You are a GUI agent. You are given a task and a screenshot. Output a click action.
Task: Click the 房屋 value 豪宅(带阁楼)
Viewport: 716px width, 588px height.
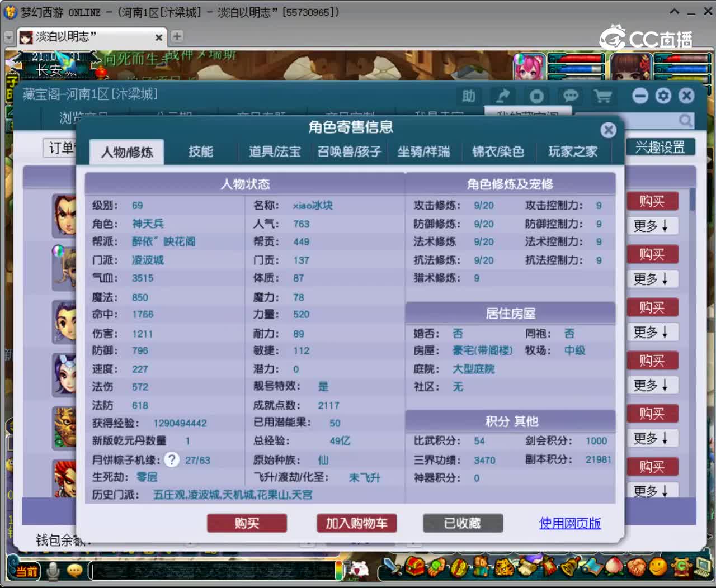pyautogui.click(x=482, y=350)
